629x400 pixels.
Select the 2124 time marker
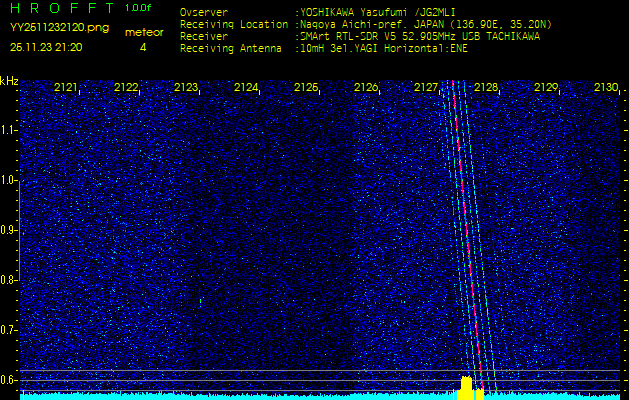(x=246, y=88)
